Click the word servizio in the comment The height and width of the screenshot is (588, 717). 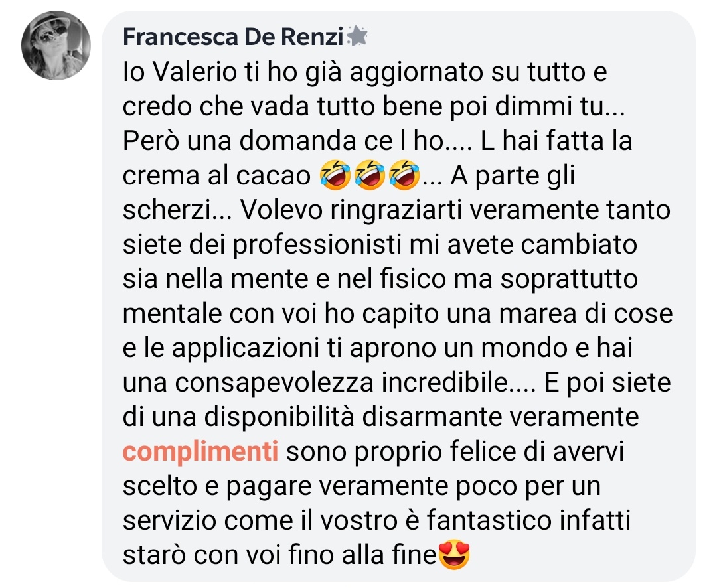170,521
